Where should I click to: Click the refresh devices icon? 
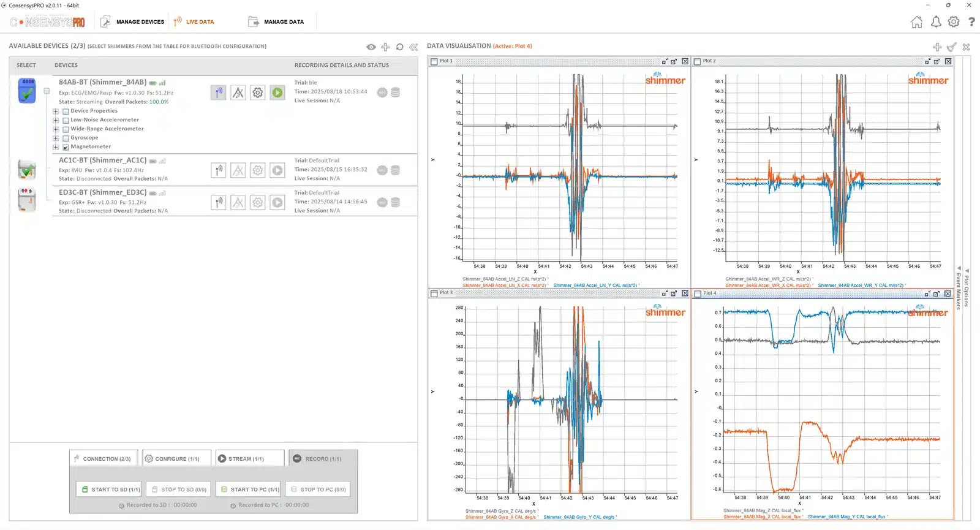coord(400,47)
